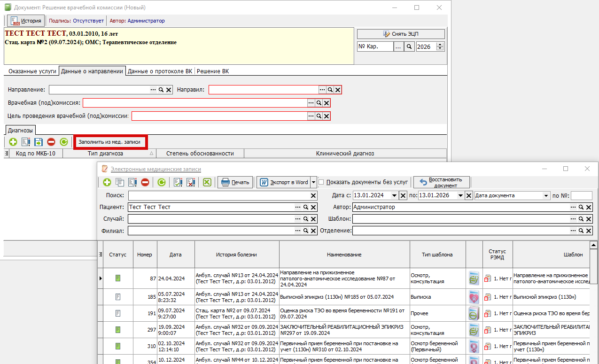Switch to the Решение ВК tab
599x364 pixels.
click(x=212, y=71)
